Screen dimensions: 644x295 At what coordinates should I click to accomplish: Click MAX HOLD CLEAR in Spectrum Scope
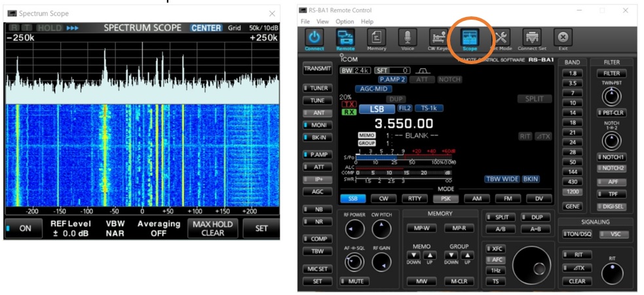click(x=212, y=228)
